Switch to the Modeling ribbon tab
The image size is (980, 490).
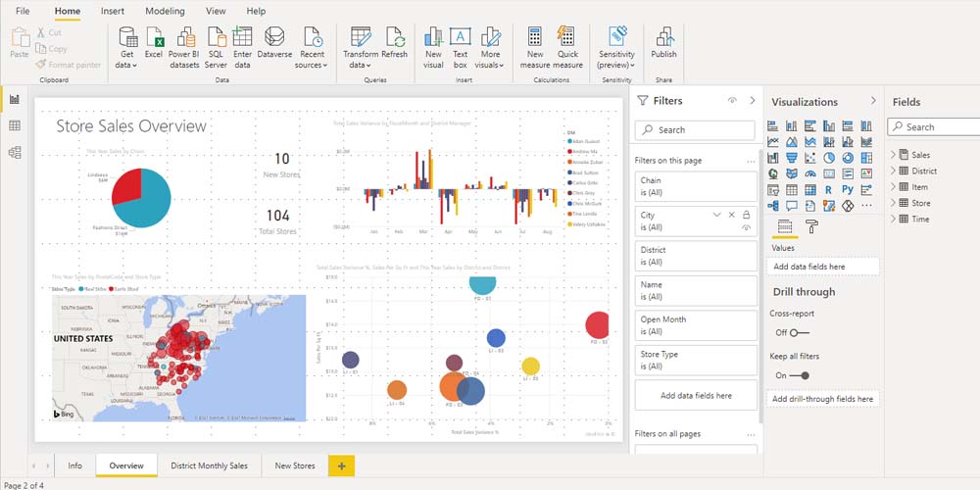tap(165, 11)
